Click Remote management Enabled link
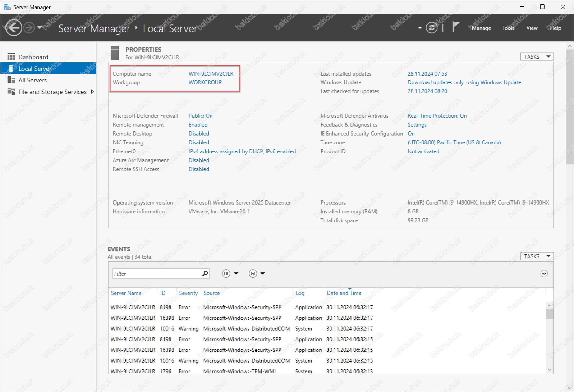574x392 pixels. click(198, 125)
